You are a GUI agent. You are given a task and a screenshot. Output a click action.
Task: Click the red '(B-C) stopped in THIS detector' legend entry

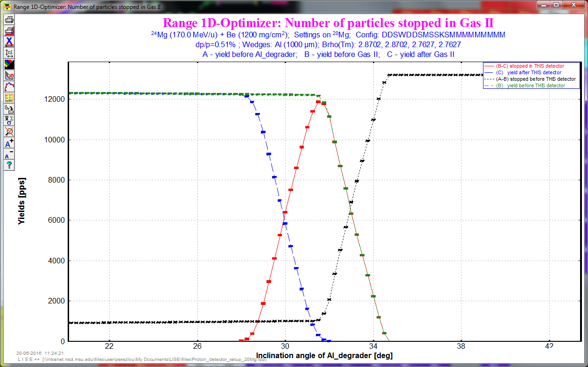coord(530,66)
